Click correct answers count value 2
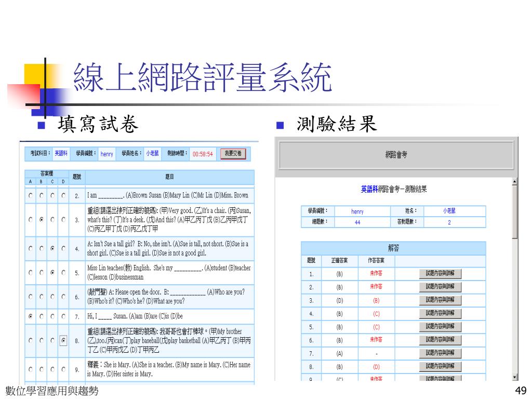Image resolution: width=532 pixels, height=399 pixels. (449, 222)
